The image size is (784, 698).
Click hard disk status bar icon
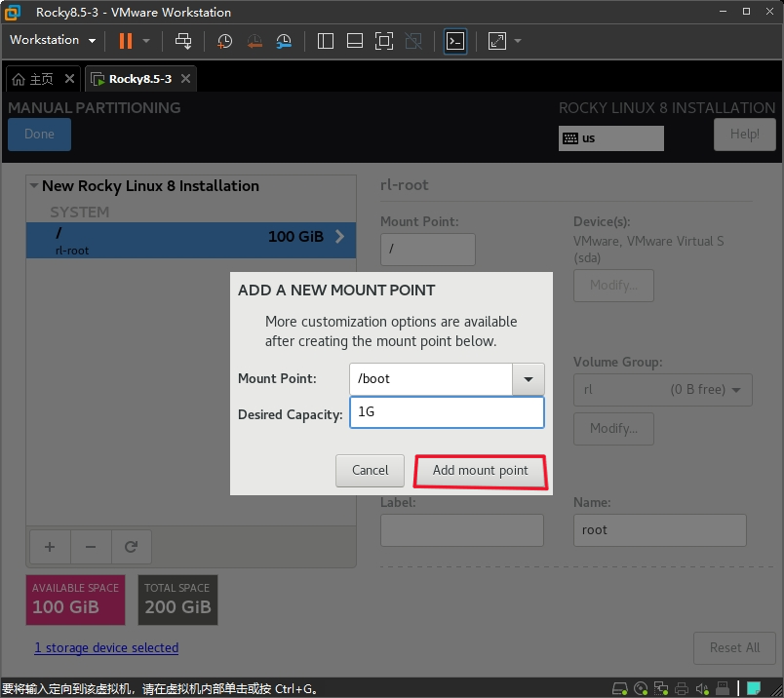coord(620,689)
